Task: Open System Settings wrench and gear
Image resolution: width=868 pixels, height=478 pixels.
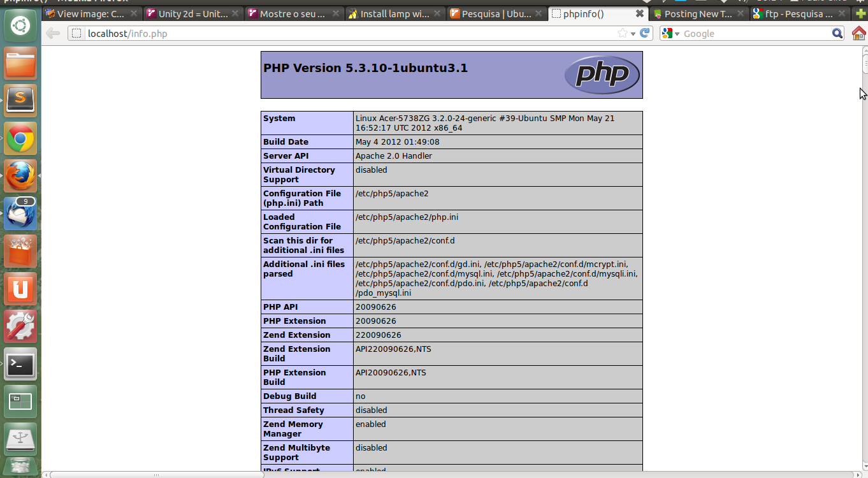Action: pos(20,326)
